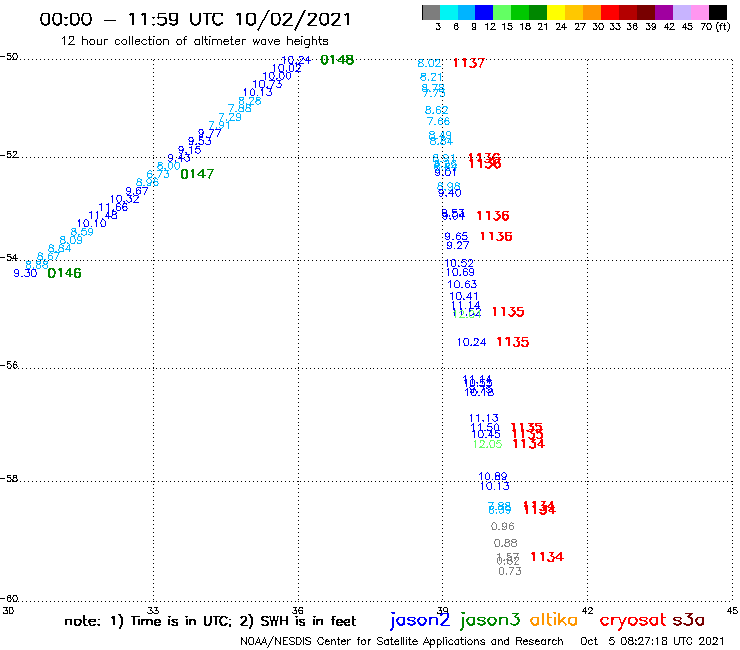Click the '-58' latitude axis label
740x650 pixels.
pos(9,479)
